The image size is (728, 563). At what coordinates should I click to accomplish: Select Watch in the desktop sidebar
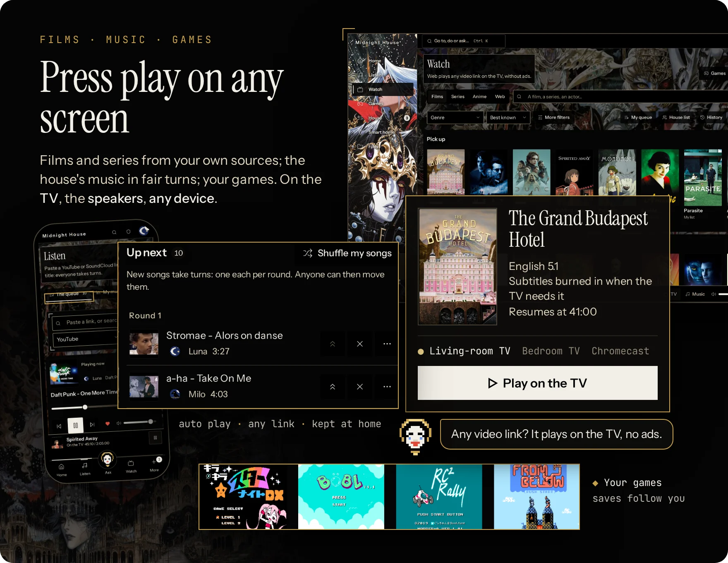click(x=383, y=89)
